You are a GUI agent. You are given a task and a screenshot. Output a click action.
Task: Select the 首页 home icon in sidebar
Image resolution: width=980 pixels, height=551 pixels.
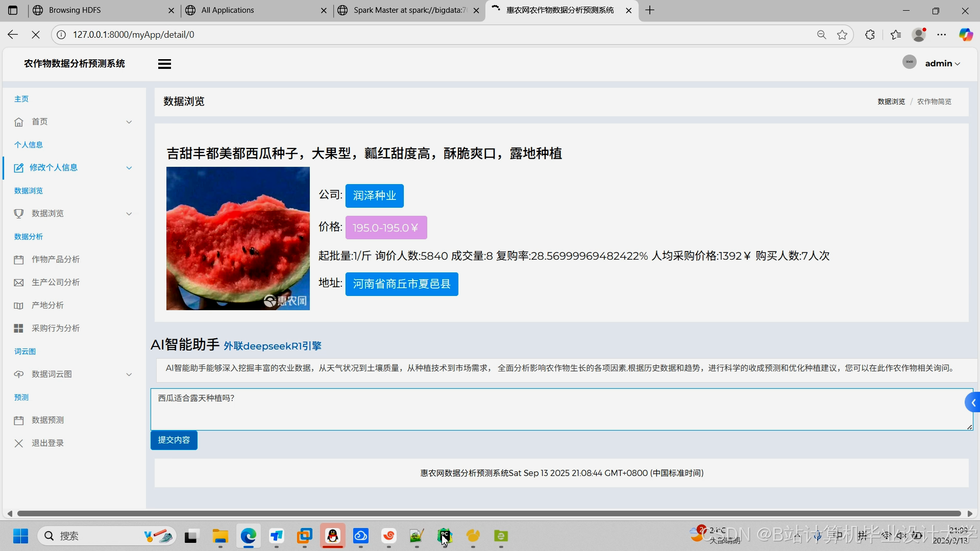pos(18,121)
